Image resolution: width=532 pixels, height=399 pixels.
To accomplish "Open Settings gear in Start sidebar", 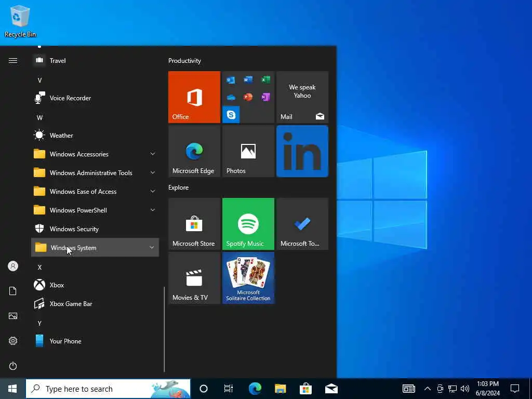I will [13, 341].
